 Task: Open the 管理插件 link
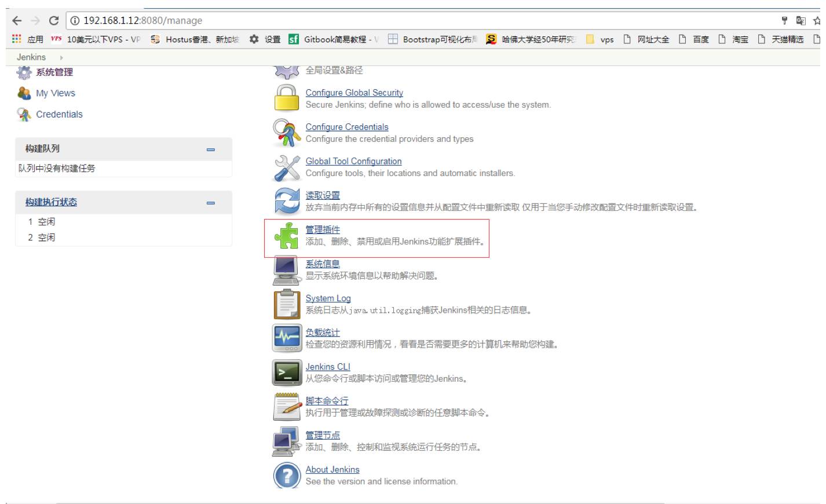(323, 229)
